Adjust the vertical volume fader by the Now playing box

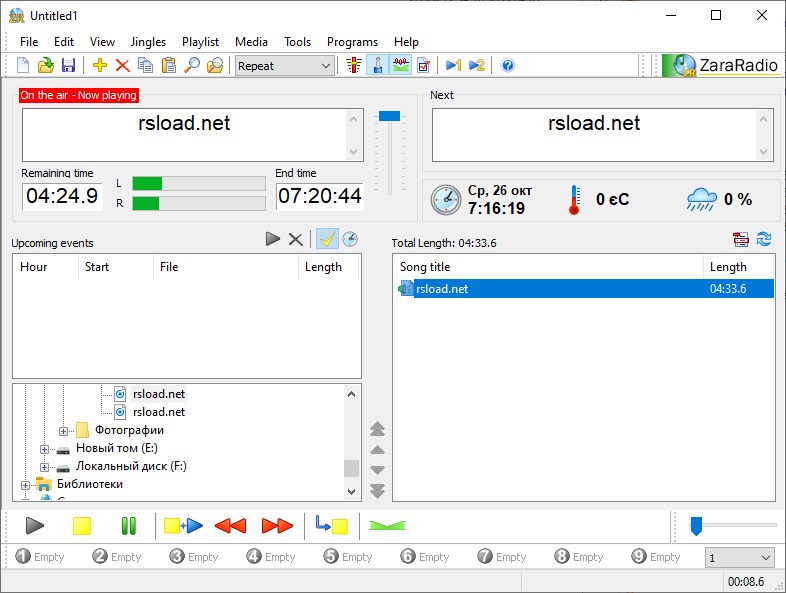click(389, 116)
